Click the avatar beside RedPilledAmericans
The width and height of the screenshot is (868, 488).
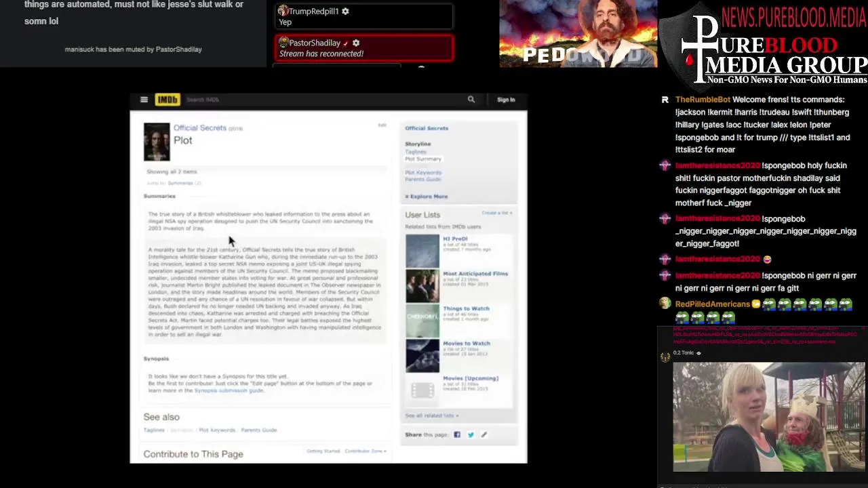point(665,304)
